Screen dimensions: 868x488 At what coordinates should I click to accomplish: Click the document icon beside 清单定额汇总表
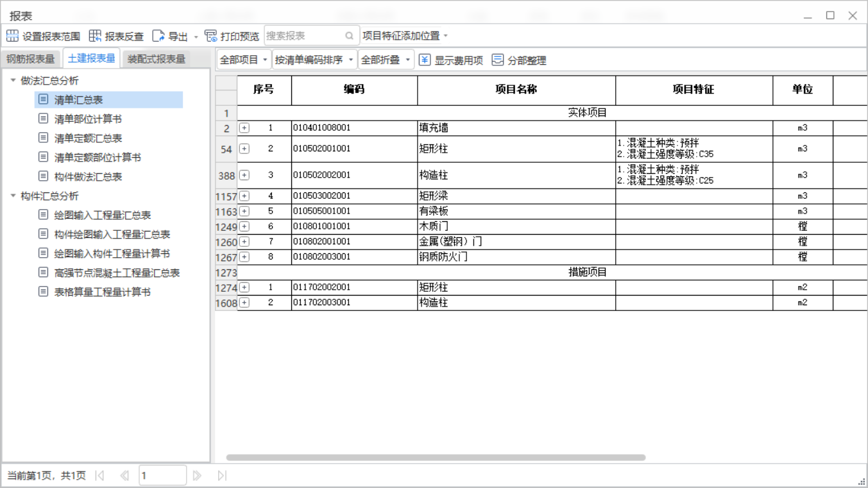pos(43,138)
